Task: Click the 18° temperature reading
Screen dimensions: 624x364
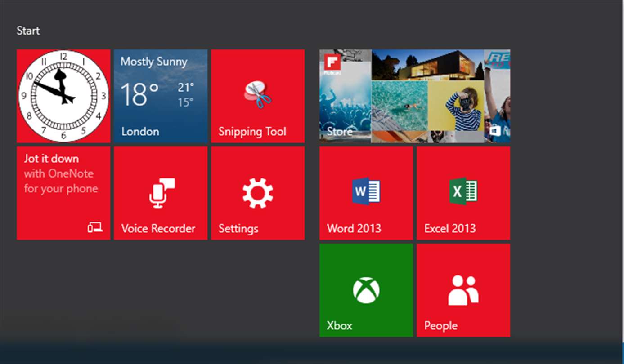Action: (140, 95)
